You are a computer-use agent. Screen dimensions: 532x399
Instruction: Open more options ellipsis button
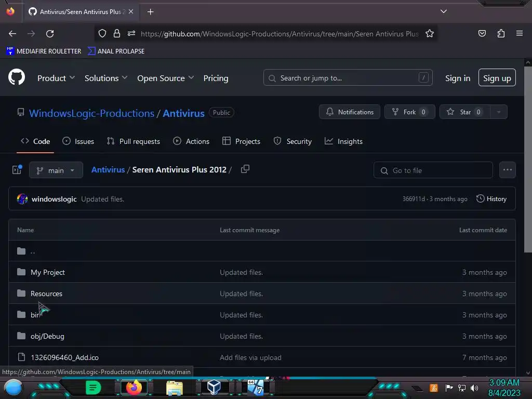(x=507, y=170)
